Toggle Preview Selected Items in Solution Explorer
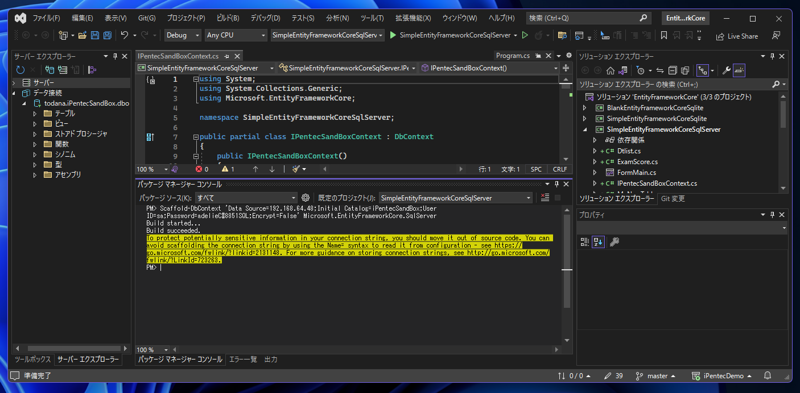 point(739,70)
